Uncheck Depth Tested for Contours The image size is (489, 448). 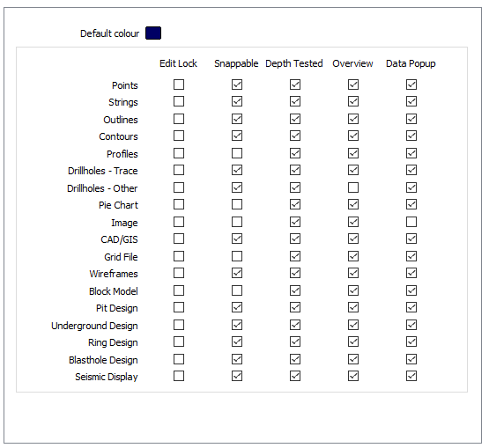(x=295, y=136)
